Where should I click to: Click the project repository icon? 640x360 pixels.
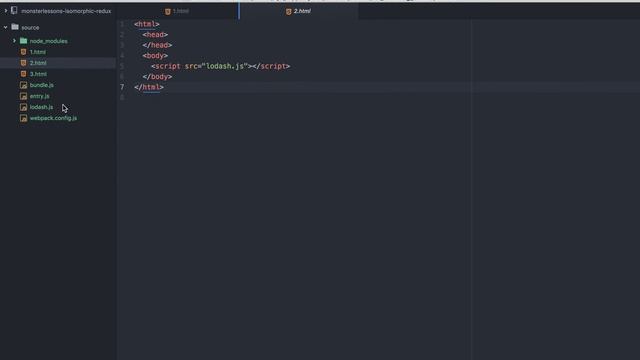(14, 11)
